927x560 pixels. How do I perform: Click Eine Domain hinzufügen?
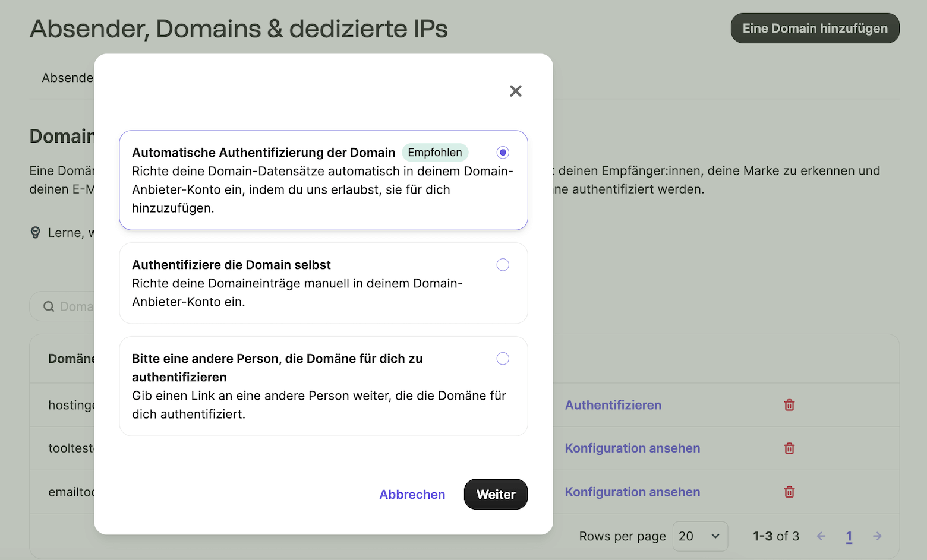[x=815, y=28]
